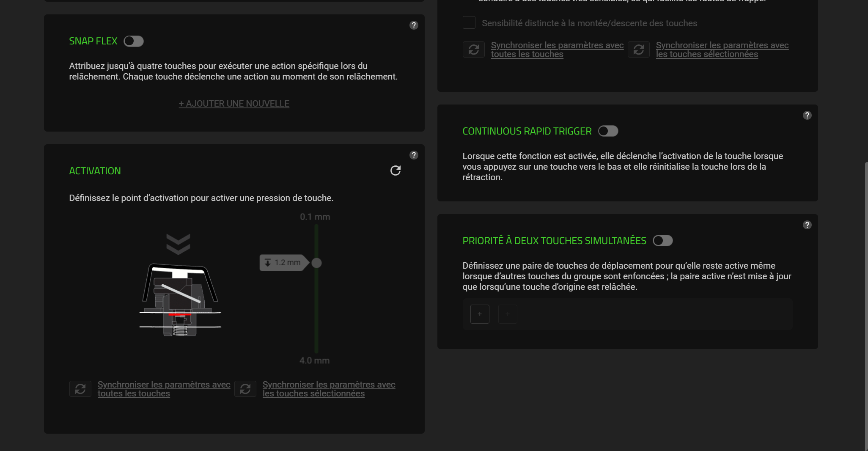Open help for the Snap Flex panel
This screenshot has height=451, width=868.
(414, 25)
